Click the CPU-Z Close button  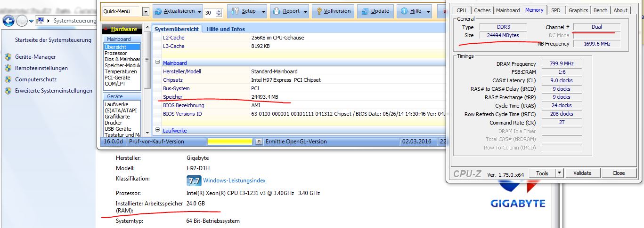tap(619, 173)
